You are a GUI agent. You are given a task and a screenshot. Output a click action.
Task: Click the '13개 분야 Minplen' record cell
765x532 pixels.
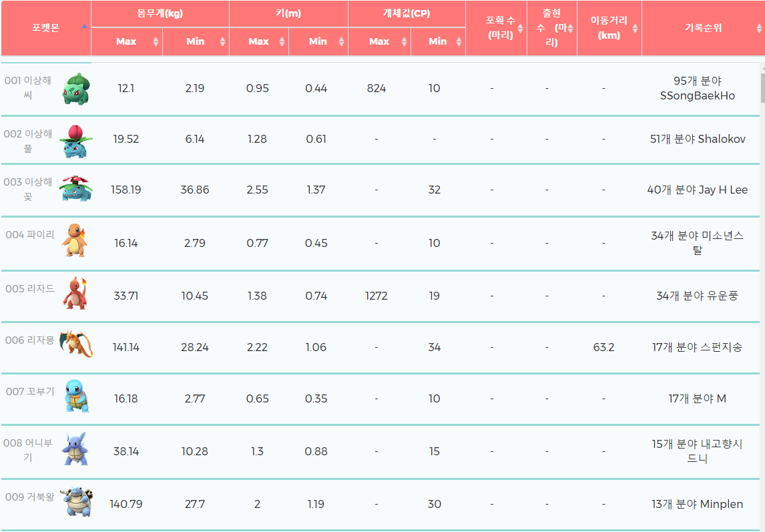[x=697, y=504]
